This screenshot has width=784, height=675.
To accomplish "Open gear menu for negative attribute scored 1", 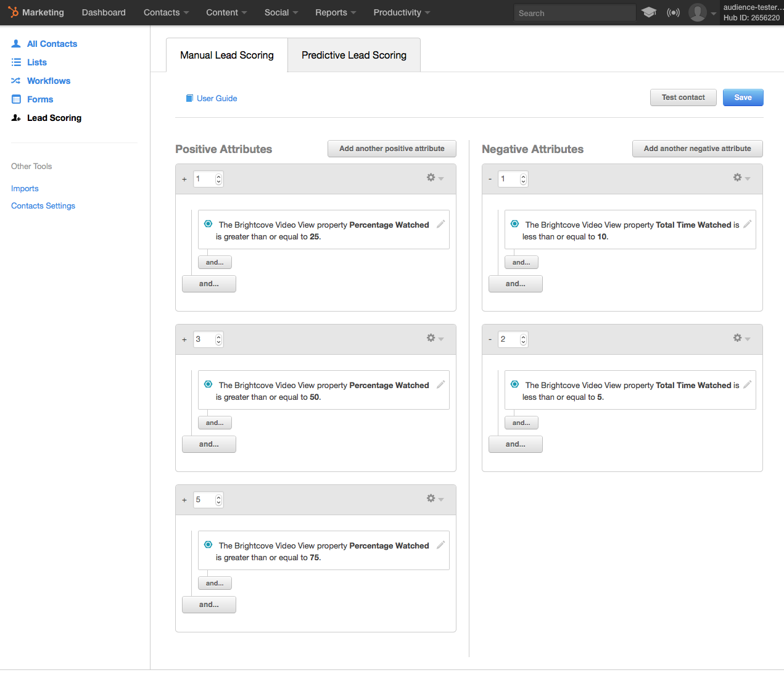I will click(741, 178).
